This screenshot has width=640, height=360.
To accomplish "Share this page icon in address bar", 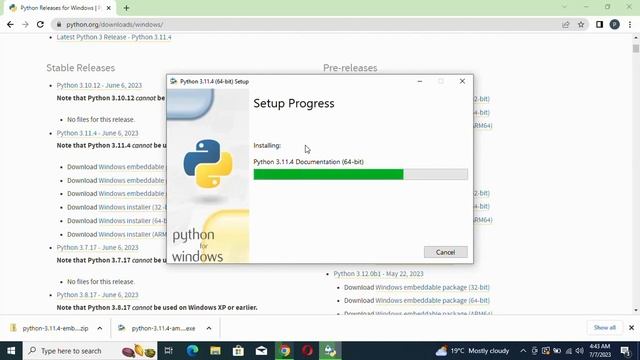I will pos(566,24).
